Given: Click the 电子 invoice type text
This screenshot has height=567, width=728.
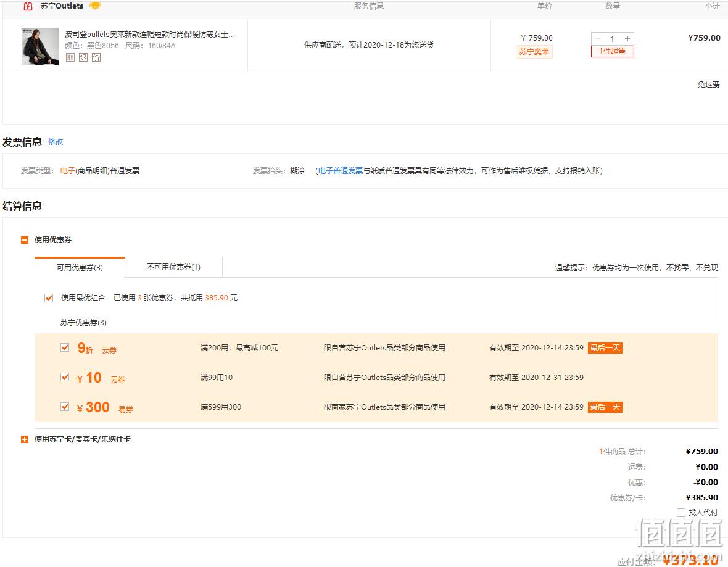Looking at the screenshot, I should coord(67,171).
